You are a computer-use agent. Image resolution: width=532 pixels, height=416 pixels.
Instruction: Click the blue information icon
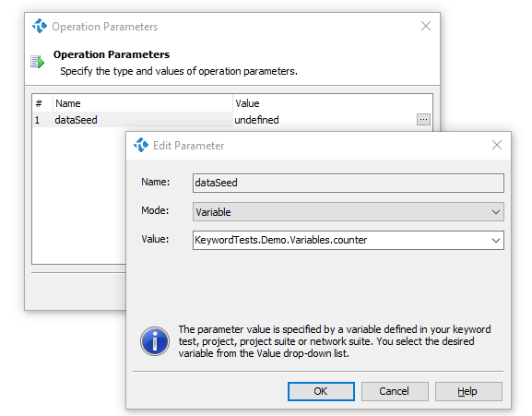[x=155, y=341]
